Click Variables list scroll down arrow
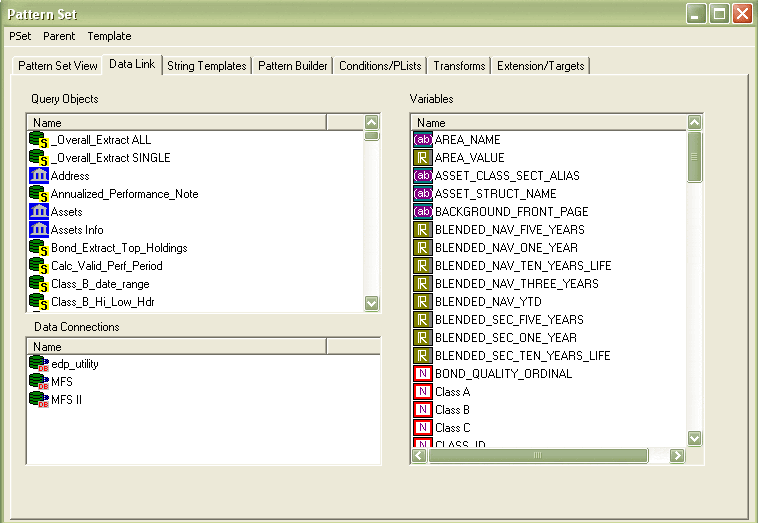The width and height of the screenshot is (758, 523). (x=694, y=438)
